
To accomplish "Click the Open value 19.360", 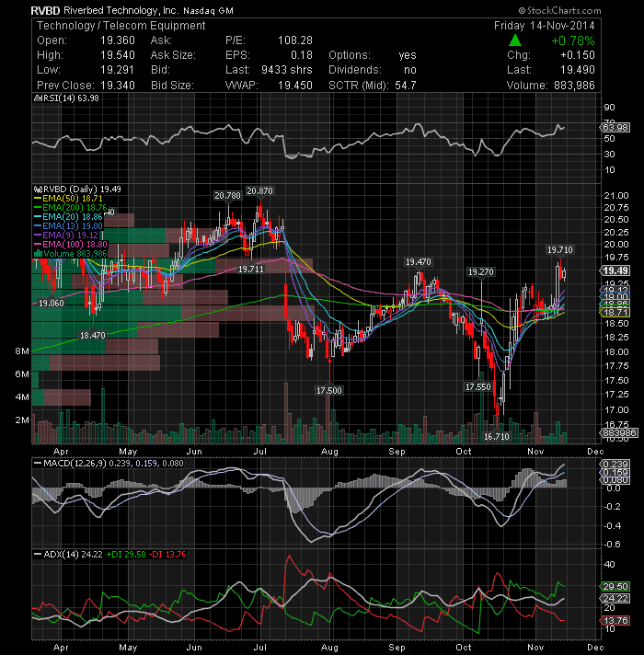I will pyautogui.click(x=118, y=40).
